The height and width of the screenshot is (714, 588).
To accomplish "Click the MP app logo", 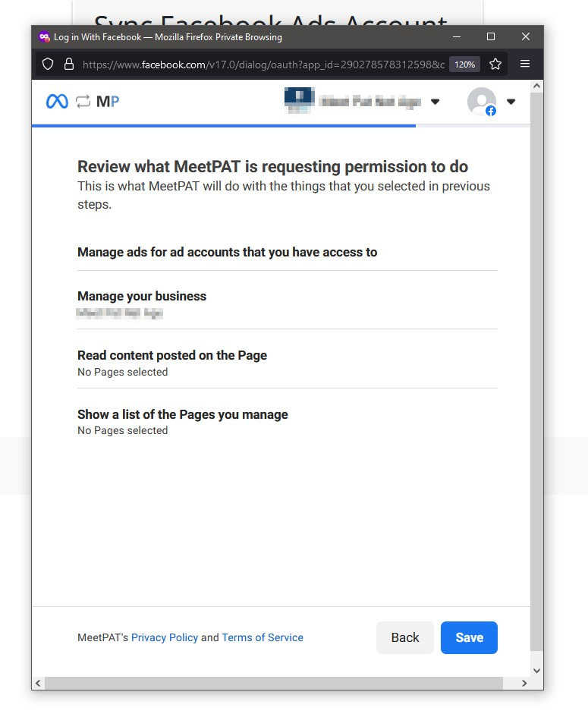I will [x=108, y=102].
